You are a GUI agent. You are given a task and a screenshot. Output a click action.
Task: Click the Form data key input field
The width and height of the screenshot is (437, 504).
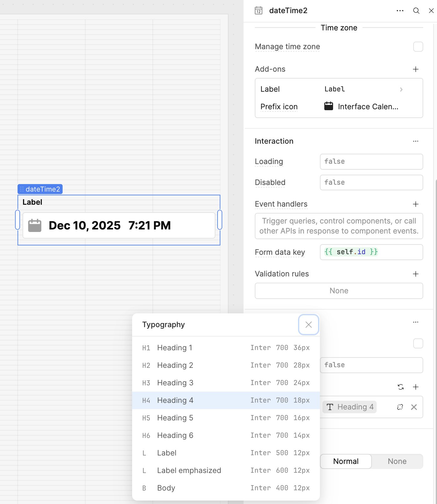click(x=371, y=252)
